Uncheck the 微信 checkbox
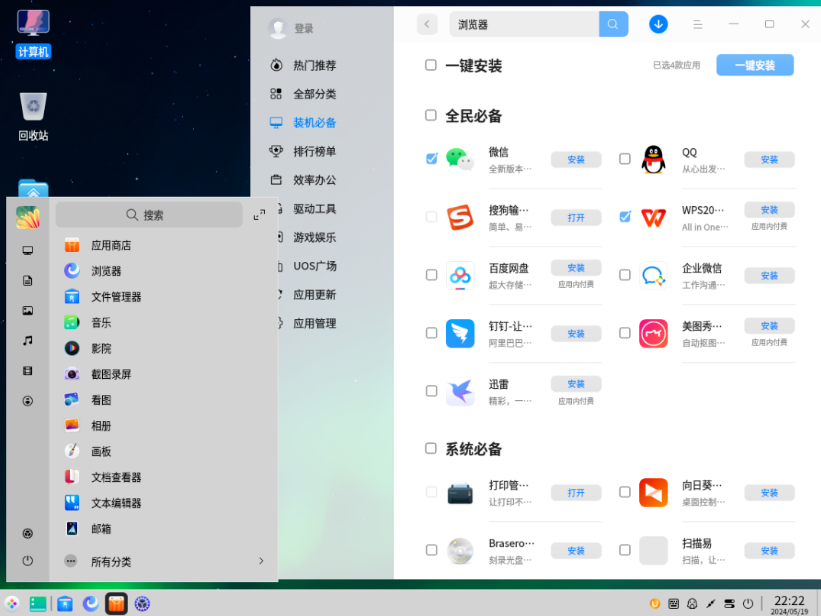The image size is (821, 616). [x=431, y=158]
